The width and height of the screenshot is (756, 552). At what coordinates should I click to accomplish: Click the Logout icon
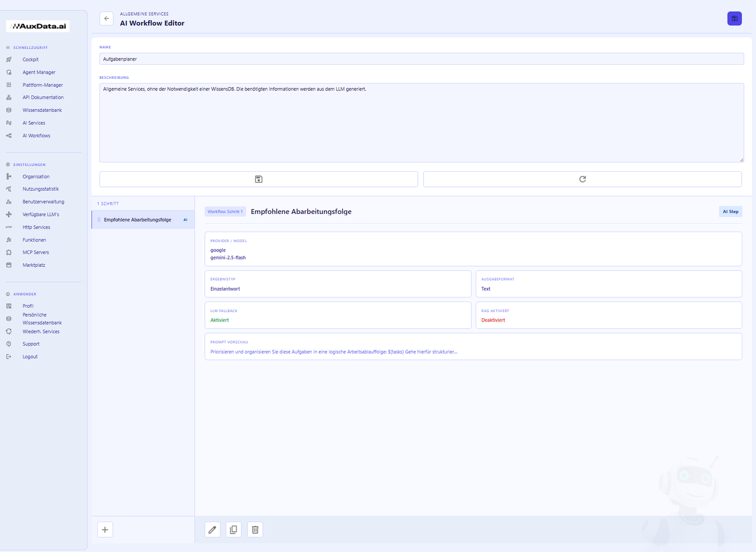pos(9,357)
